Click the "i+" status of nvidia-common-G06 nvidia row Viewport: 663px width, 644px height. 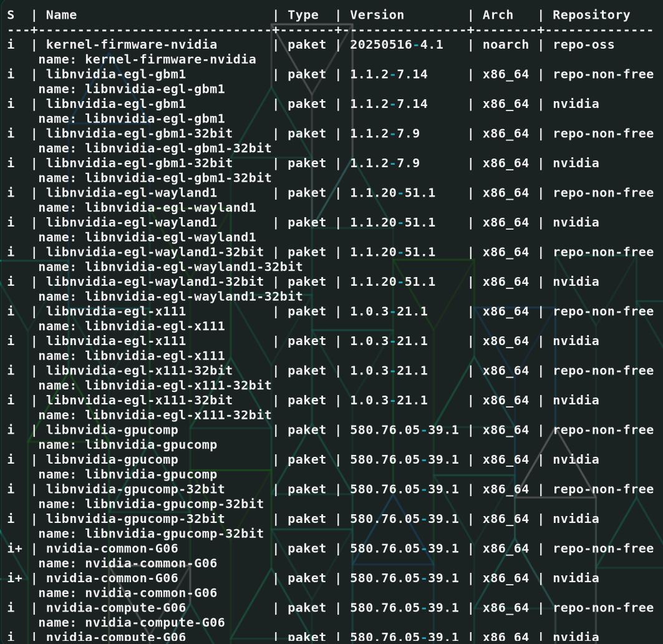15,578
